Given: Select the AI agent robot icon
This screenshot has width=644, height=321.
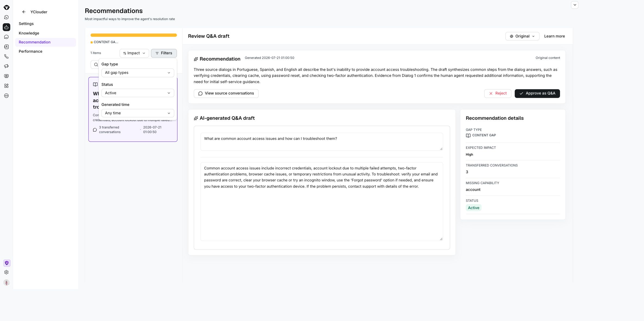Looking at the screenshot, I should [7, 27].
